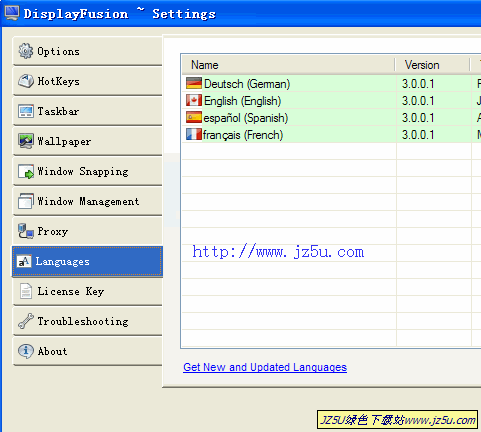Click the HotKeys icon in sidebar

[26, 81]
